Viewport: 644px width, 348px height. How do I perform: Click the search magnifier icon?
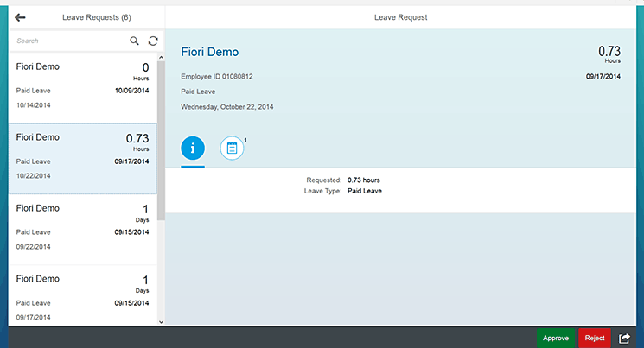pos(134,41)
